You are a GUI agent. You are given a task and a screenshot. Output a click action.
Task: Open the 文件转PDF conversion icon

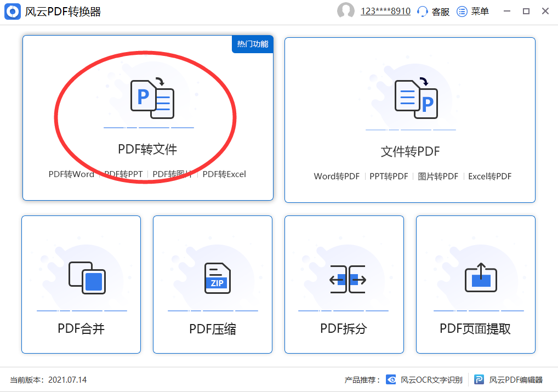pos(416,98)
